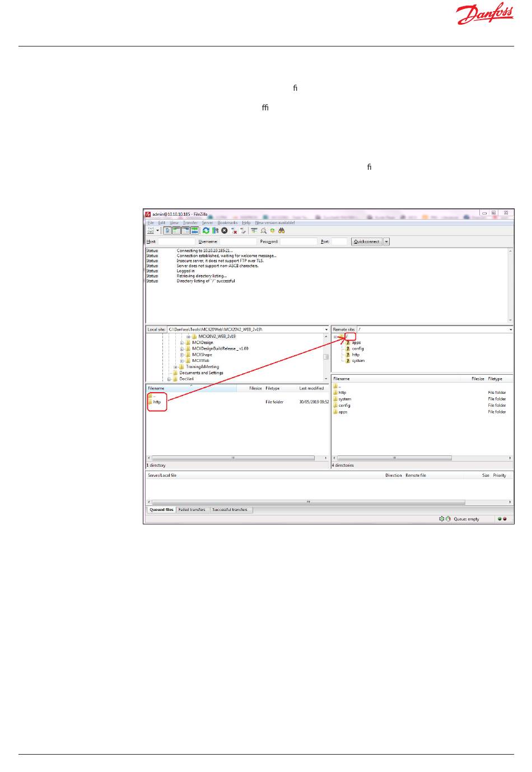Sort local files by Last modified column
Image resolution: width=532 pixels, height=772 pixels.
coord(312,388)
